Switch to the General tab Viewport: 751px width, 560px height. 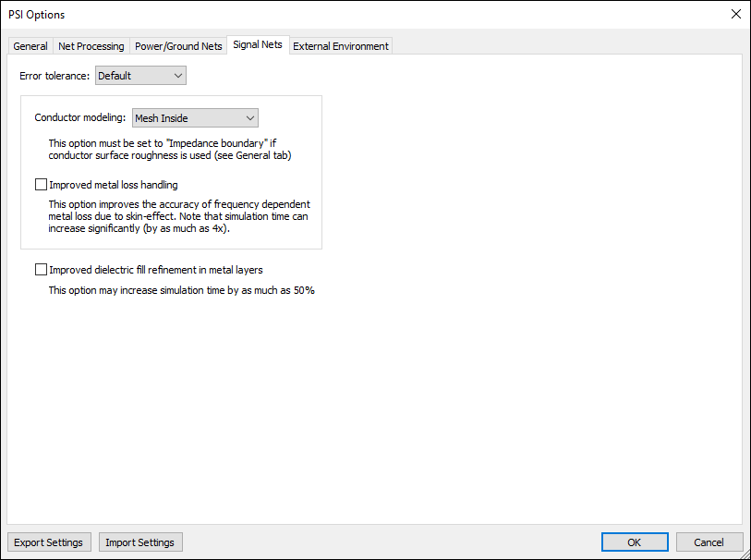30,46
